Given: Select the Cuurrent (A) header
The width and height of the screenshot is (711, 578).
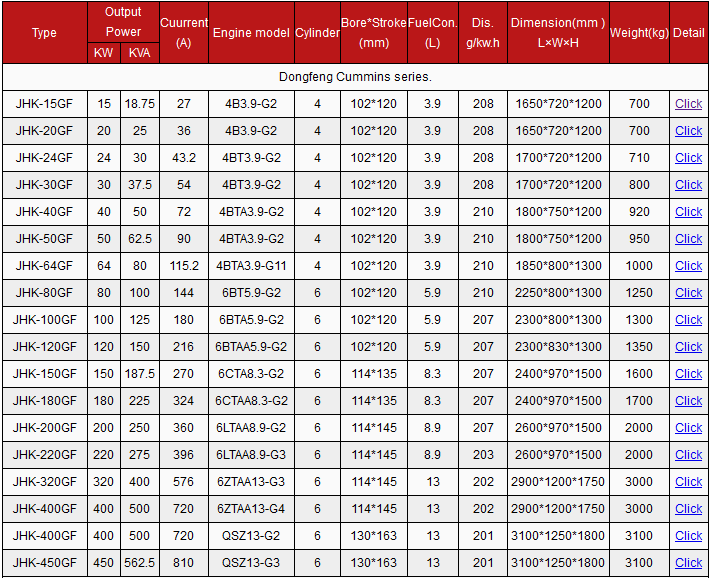Looking at the screenshot, I should [184, 33].
